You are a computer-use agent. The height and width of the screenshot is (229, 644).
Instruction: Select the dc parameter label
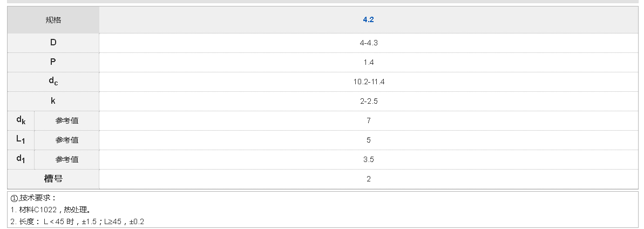pos(53,82)
